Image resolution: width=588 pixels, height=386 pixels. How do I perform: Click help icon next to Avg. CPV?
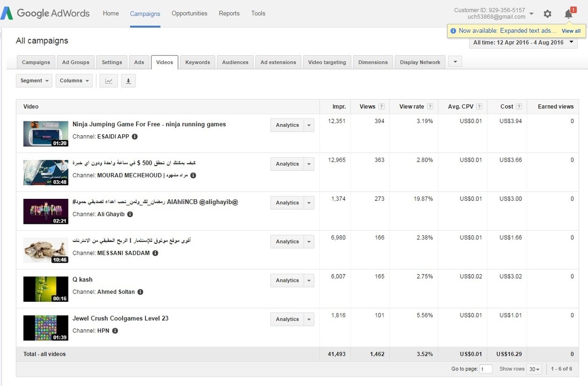(x=479, y=107)
